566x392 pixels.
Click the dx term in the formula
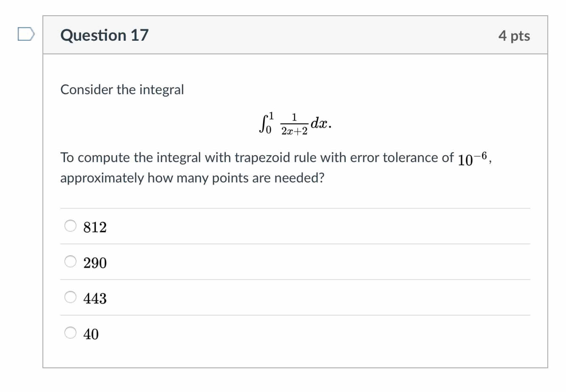point(319,123)
